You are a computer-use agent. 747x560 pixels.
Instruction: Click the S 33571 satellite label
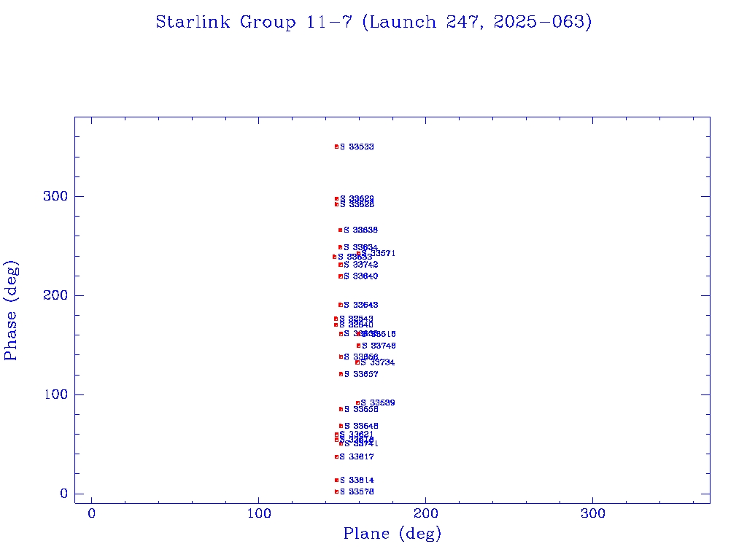coord(378,254)
